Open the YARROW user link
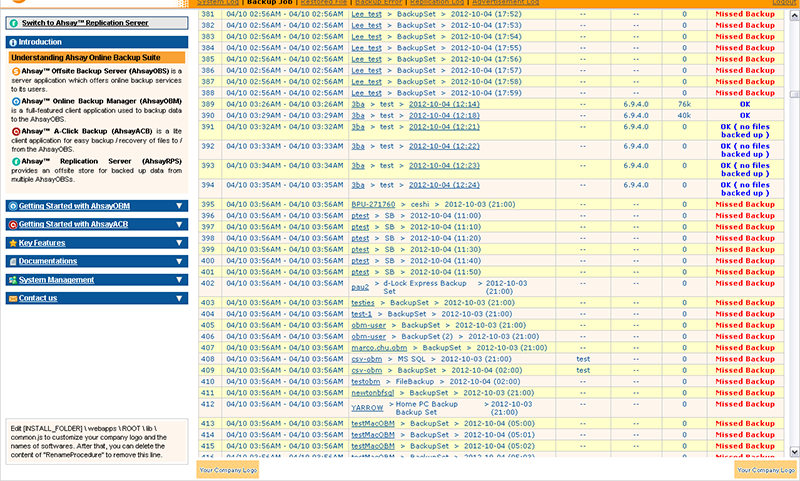Image resolution: width=800 pixels, height=481 pixels. click(x=367, y=408)
